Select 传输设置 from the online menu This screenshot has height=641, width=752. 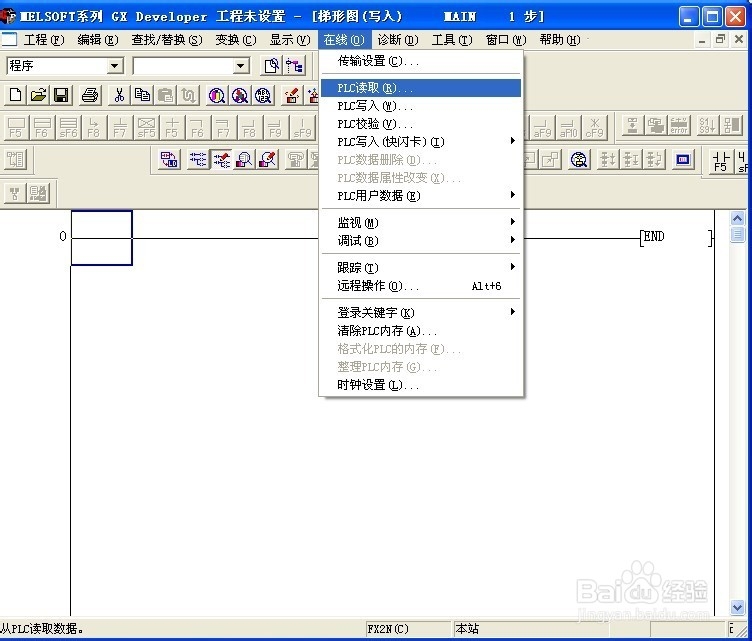click(421, 61)
